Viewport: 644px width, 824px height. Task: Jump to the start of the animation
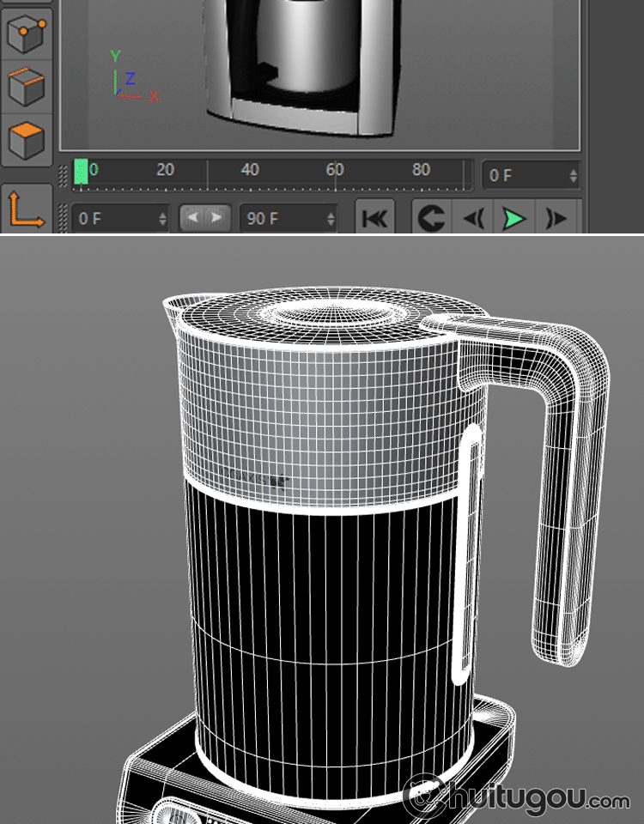pos(374,219)
